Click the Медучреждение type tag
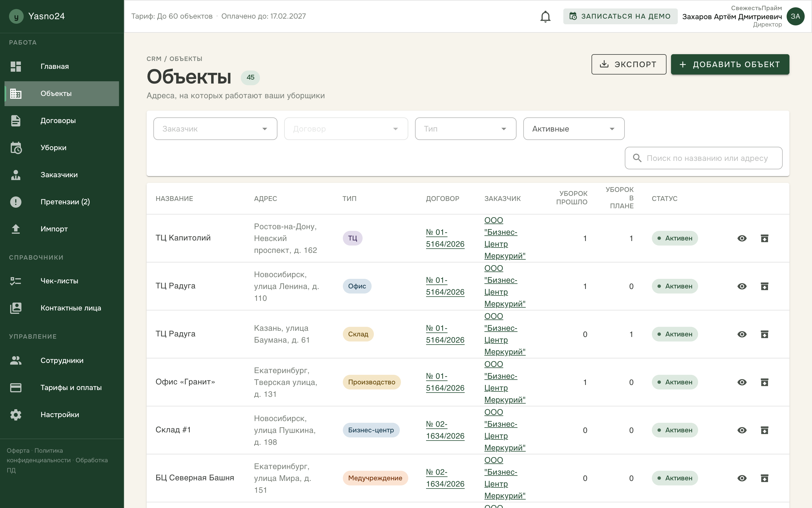Screen dimensions: 812x508 coord(375,478)
